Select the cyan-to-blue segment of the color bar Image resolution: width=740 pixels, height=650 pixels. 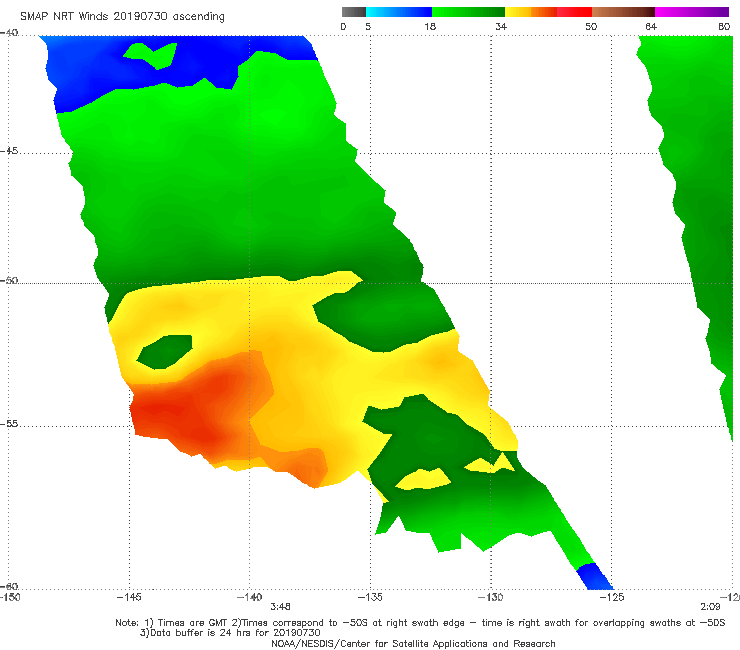pos(399,12)
